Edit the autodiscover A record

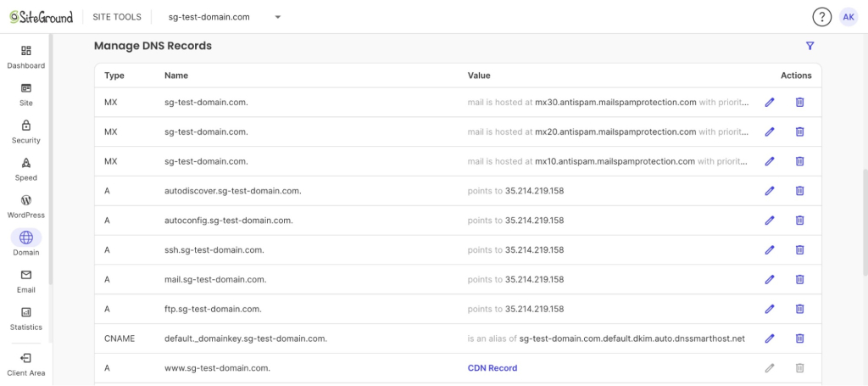pyautogui.click(x=770, y=191)
